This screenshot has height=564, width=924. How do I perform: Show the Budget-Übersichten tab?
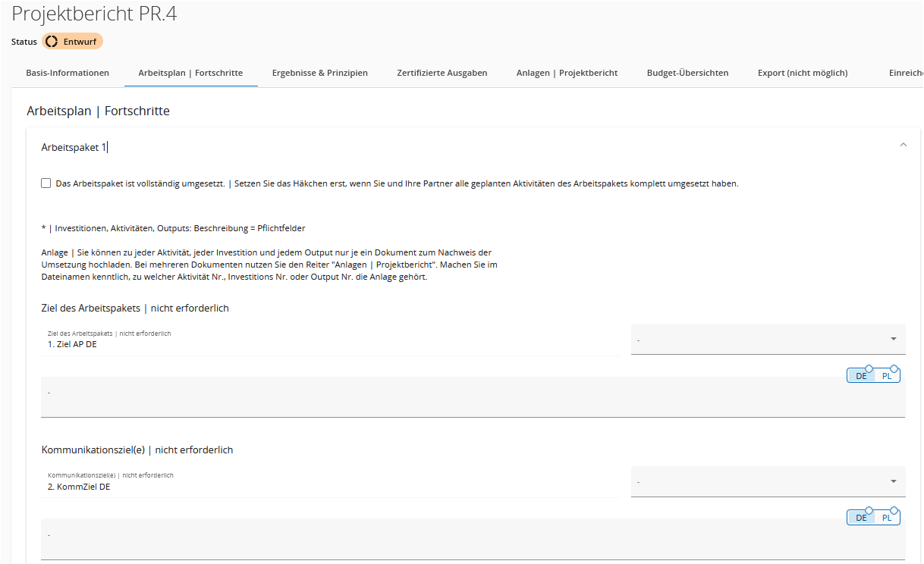coord(687,73)
